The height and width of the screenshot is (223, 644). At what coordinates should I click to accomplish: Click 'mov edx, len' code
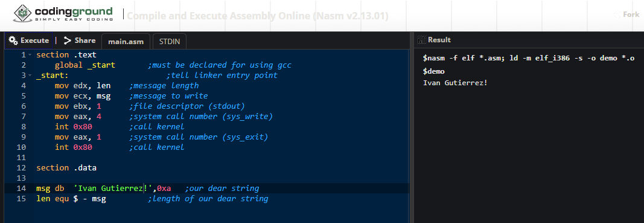point(83,86)
